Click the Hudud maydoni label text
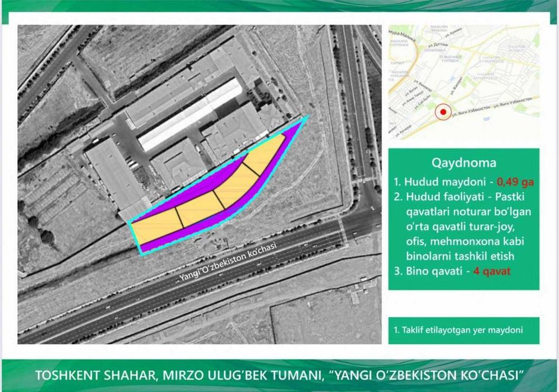Screen dimensions: 559x392 tap(444, 182)
